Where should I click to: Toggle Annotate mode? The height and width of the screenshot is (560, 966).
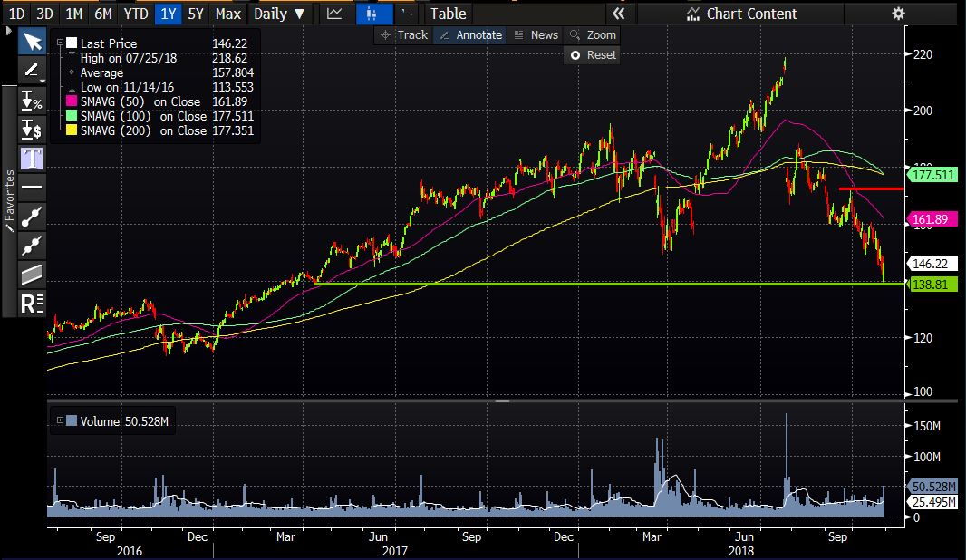(x=470, y=35)
